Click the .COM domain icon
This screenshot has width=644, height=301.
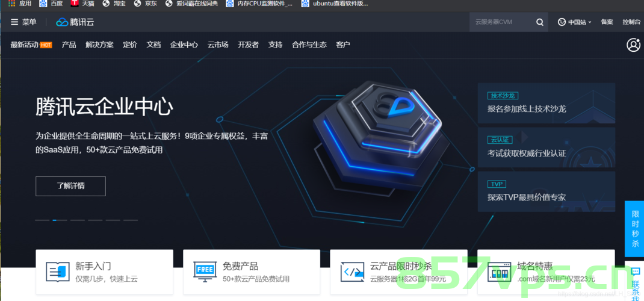click(500, 272)
